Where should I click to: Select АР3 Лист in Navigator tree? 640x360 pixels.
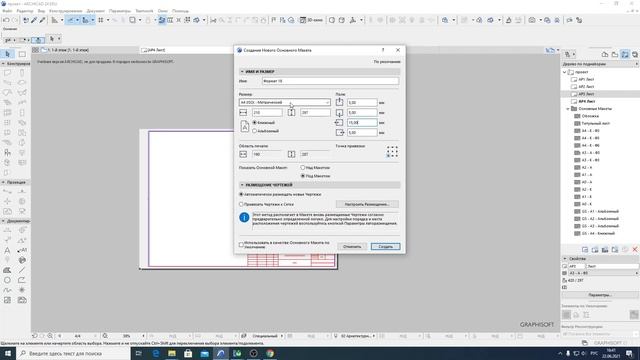(586, 94)
